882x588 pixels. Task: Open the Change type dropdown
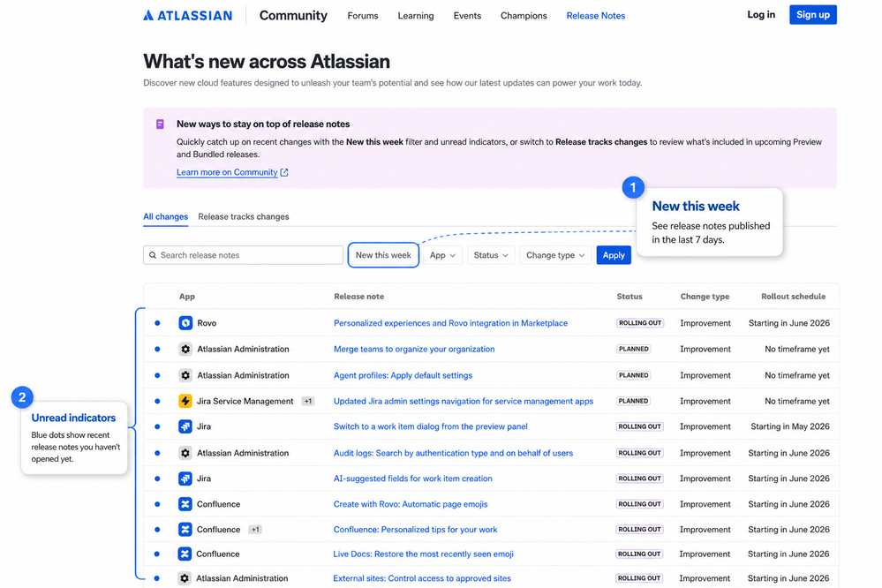point(555,255)
